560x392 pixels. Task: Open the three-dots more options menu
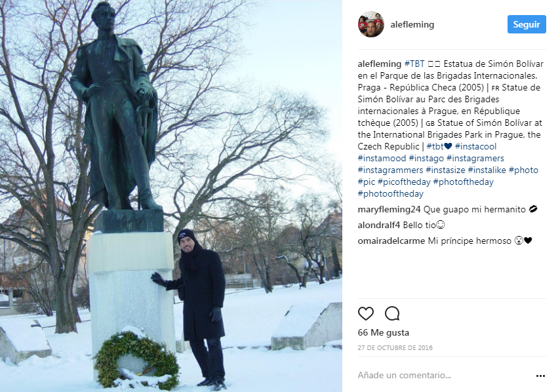pyautogui.click(x=540, y=376)
